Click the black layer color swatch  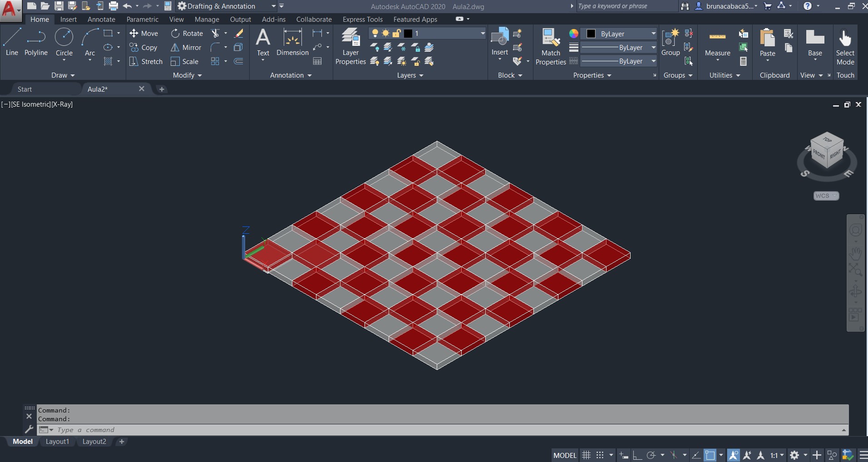[408, 34]
